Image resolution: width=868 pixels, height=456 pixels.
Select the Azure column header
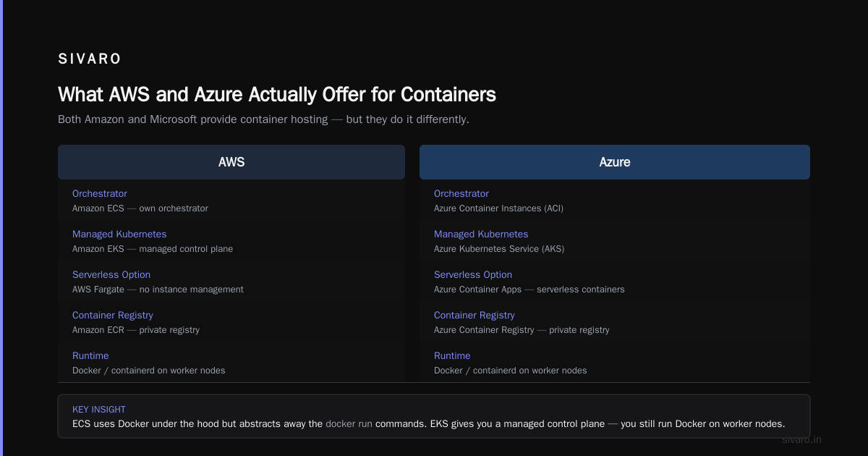tap(615, 162)
